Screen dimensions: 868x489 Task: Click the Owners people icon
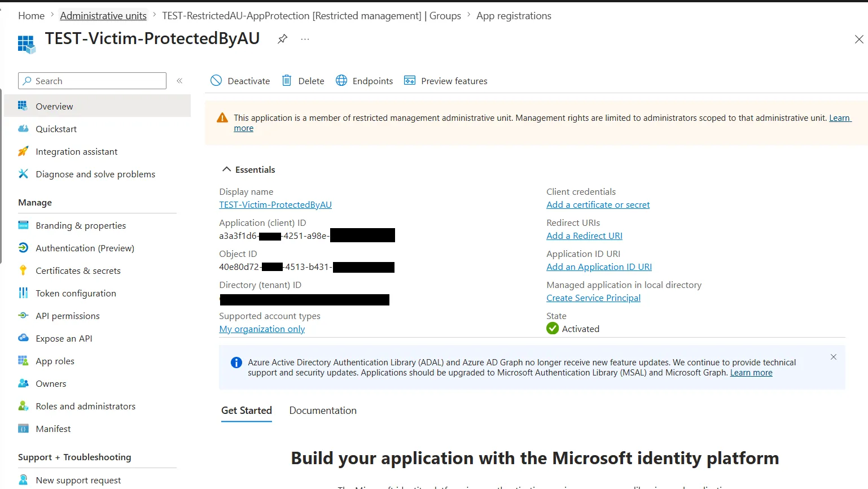point(23,383)
